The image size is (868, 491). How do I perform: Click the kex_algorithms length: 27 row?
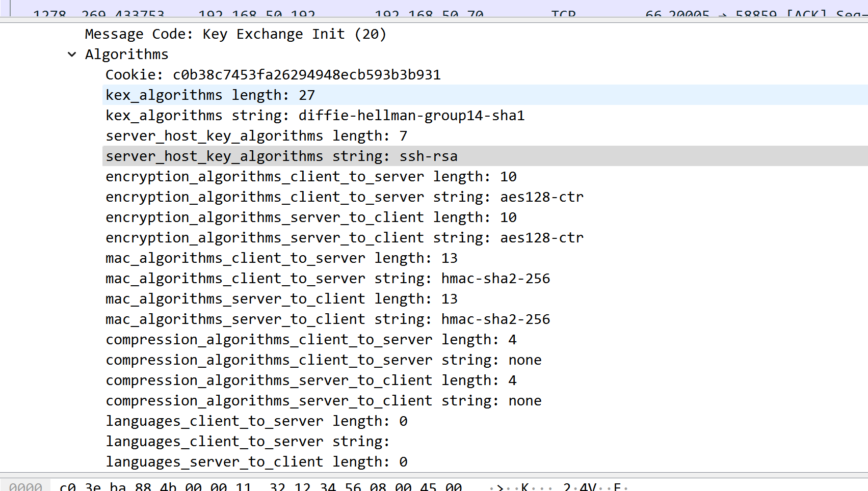210,95
